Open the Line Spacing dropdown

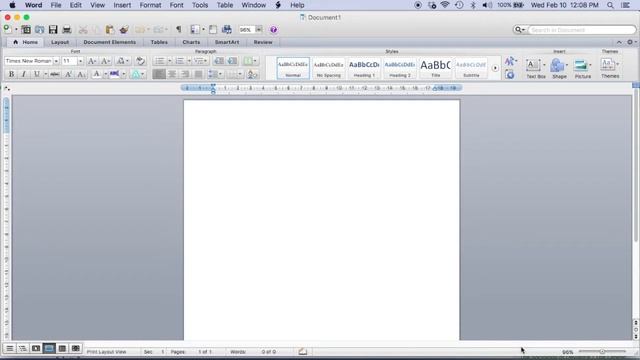215,74
